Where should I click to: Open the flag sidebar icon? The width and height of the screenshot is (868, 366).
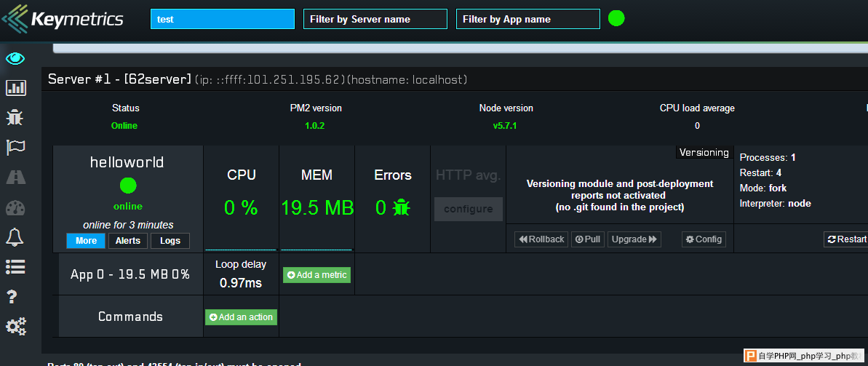pos(15,147)
